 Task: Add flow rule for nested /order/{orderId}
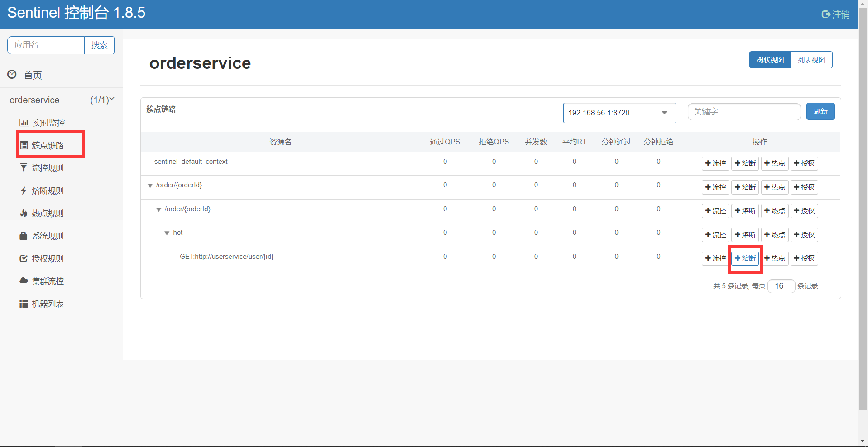pos(715,211)
